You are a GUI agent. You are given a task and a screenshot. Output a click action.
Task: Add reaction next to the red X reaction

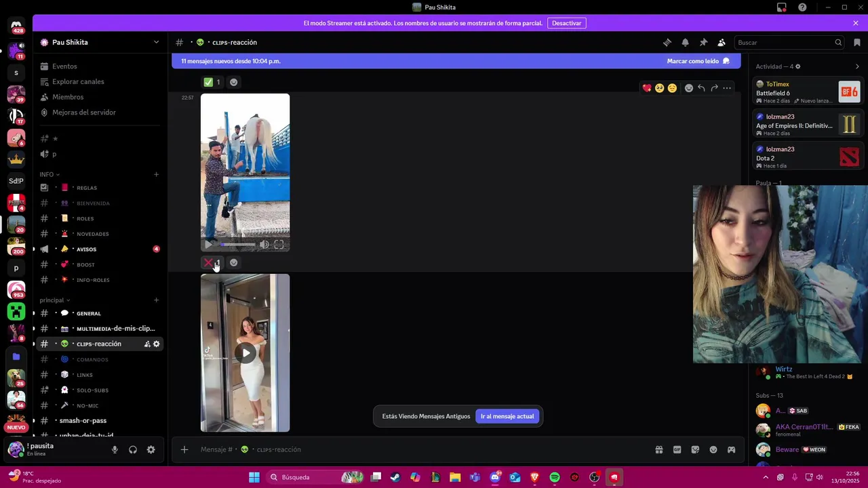pyautogui.click(x=233, y=263)
